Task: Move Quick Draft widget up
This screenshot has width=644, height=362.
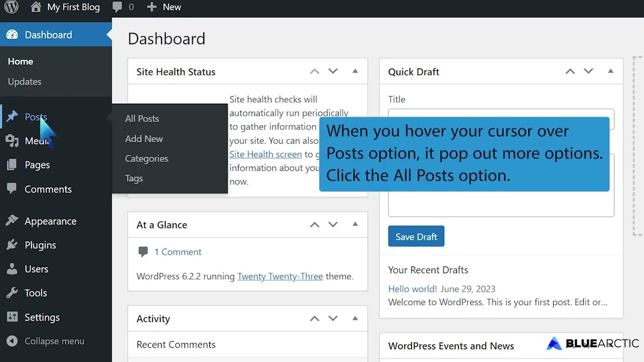Action: coord(570,71)
